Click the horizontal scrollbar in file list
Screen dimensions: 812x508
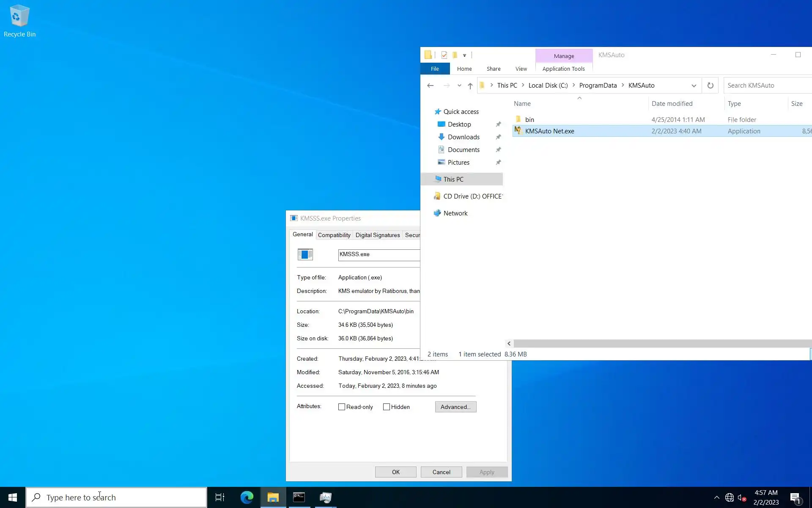(x=660, y=343)
